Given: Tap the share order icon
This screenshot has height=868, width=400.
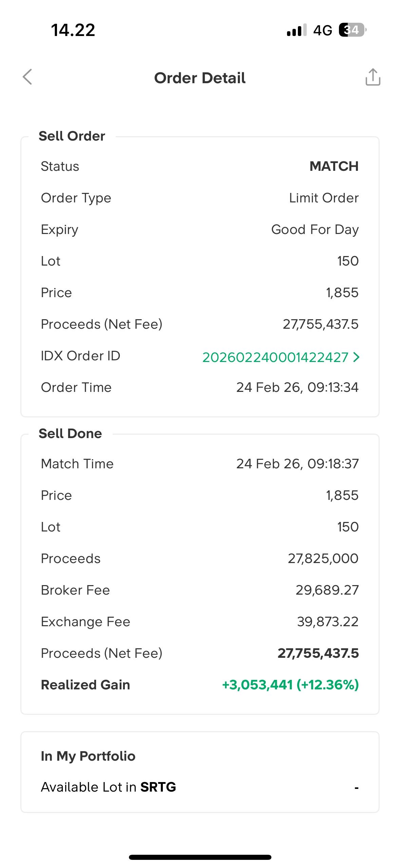Looking at the screenshot, I should [373, 77].
